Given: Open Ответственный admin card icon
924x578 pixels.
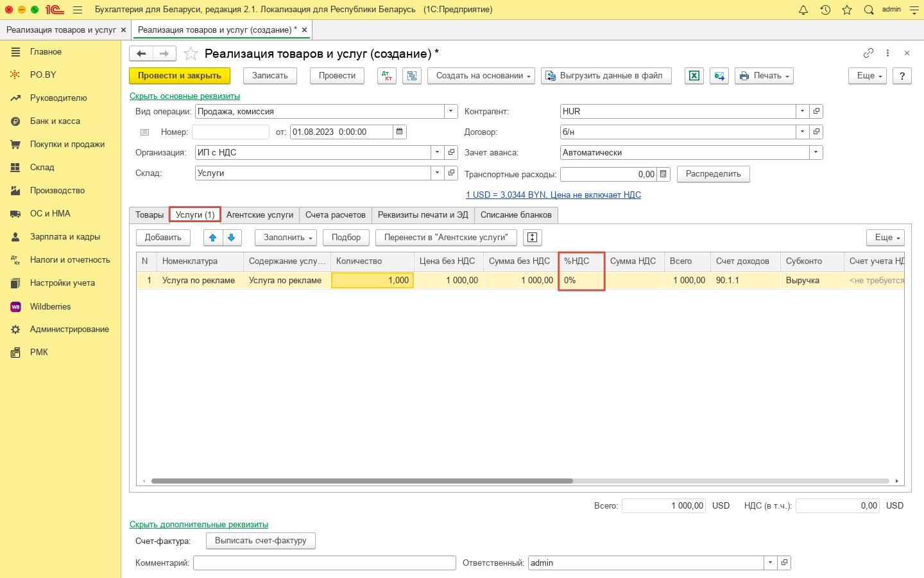Looking at the screenshot, I should [x=784, y=563].
